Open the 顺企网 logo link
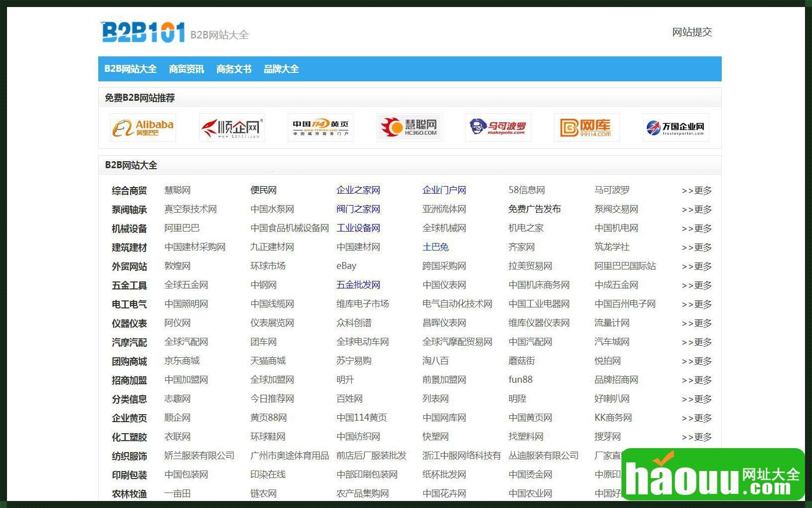The width and height of the screenshot is (812, 508). pyautogui.click(x=232, y=128)
